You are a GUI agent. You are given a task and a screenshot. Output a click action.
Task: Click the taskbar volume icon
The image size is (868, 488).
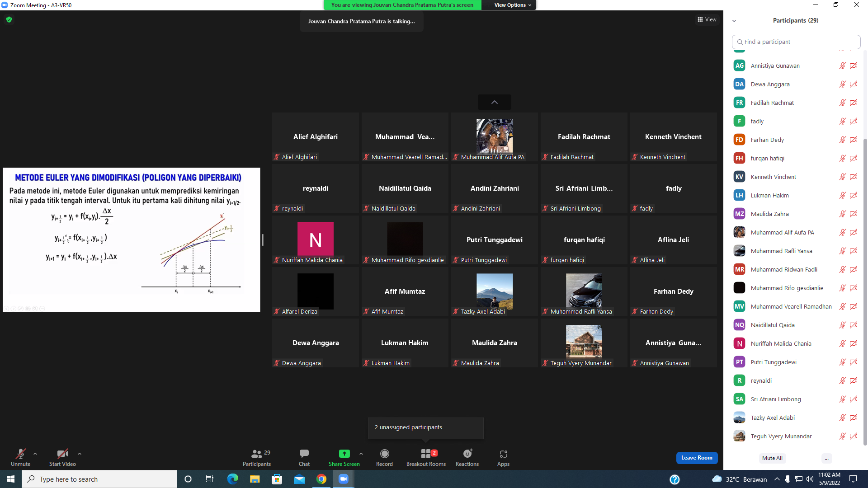810,479
